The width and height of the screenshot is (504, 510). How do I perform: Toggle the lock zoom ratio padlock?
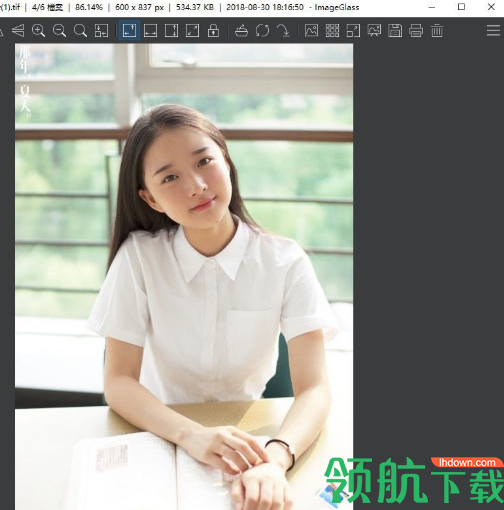coord(213,31)
